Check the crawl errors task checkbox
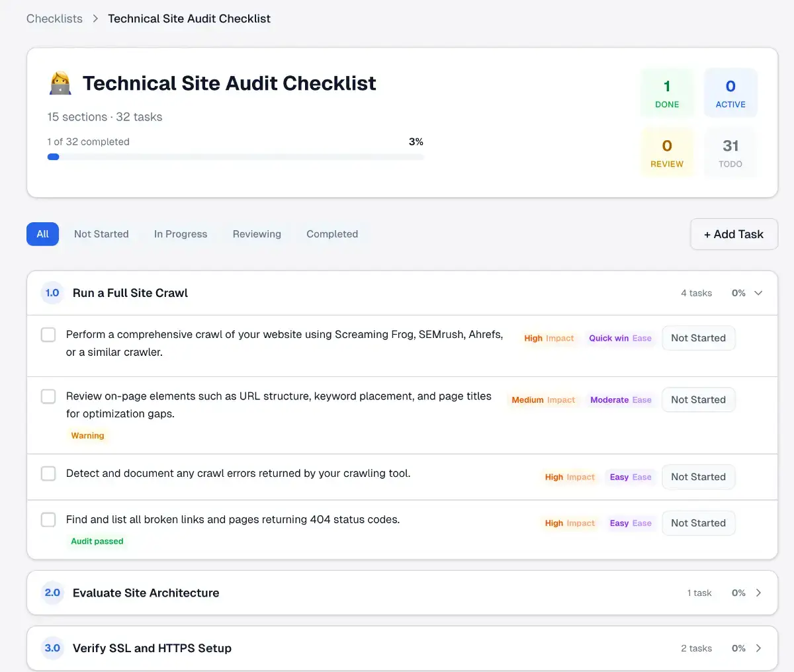 pos(48,474)
